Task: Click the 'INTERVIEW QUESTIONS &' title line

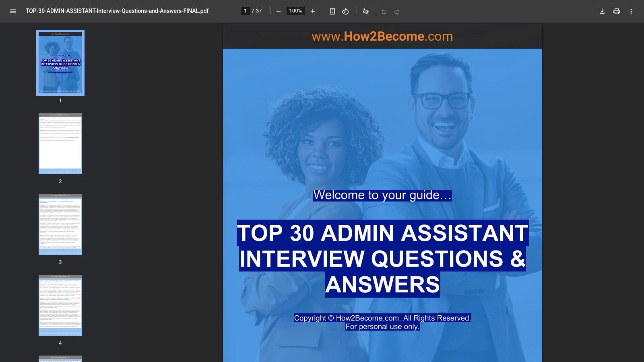Action: point(382,259)
